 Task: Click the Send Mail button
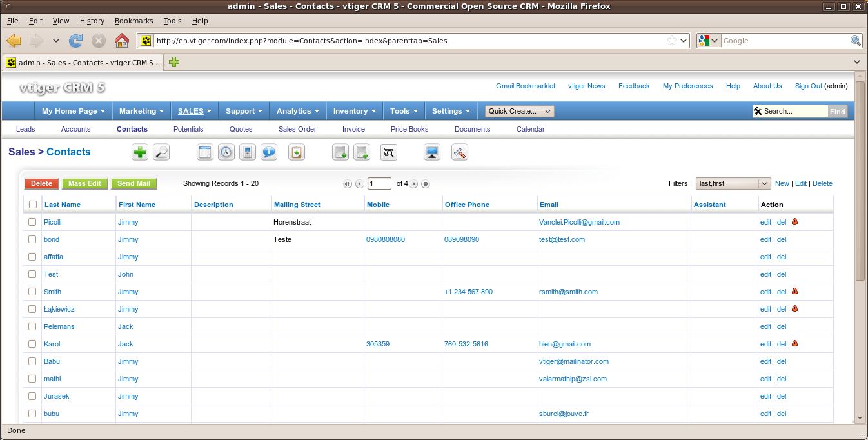click(x=134, y=184)
